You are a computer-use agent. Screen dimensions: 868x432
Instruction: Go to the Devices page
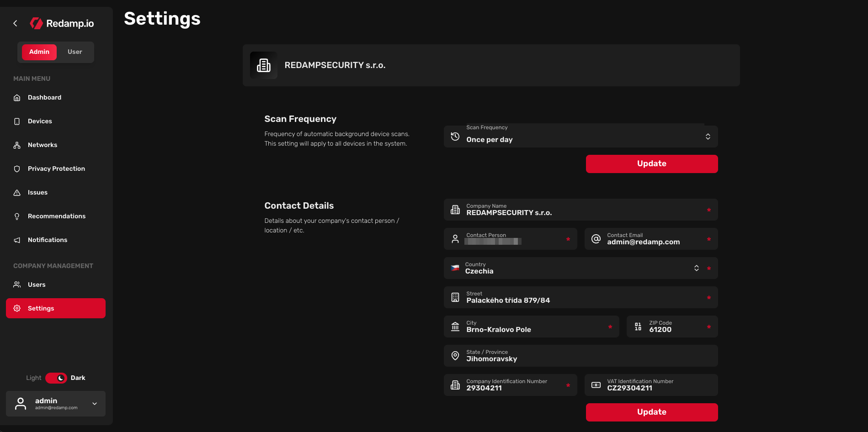pos(56,121)
